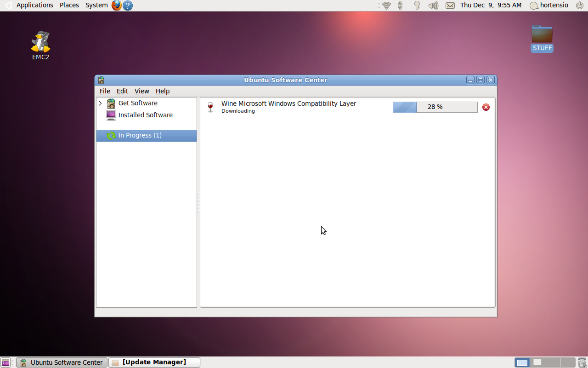
Task: Open the Applications menu
Action: (x=34, y=5)
